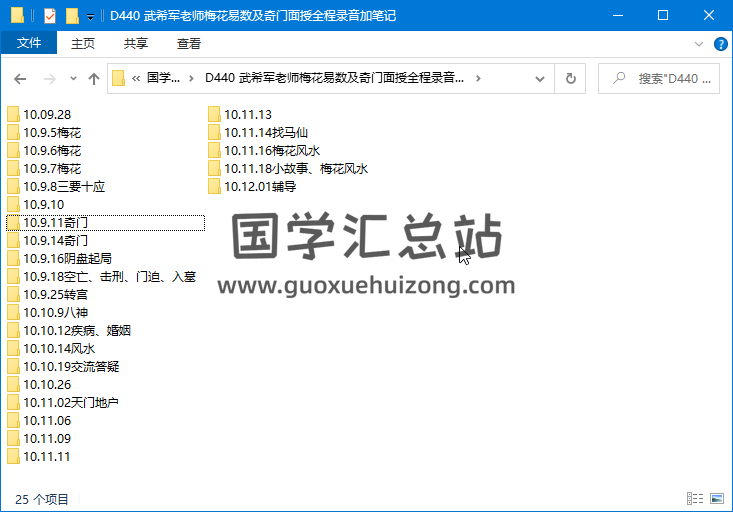The image size is (733, 512).
Task: Select the 10.10.9八神 folder
Action: tap(48, 312)
